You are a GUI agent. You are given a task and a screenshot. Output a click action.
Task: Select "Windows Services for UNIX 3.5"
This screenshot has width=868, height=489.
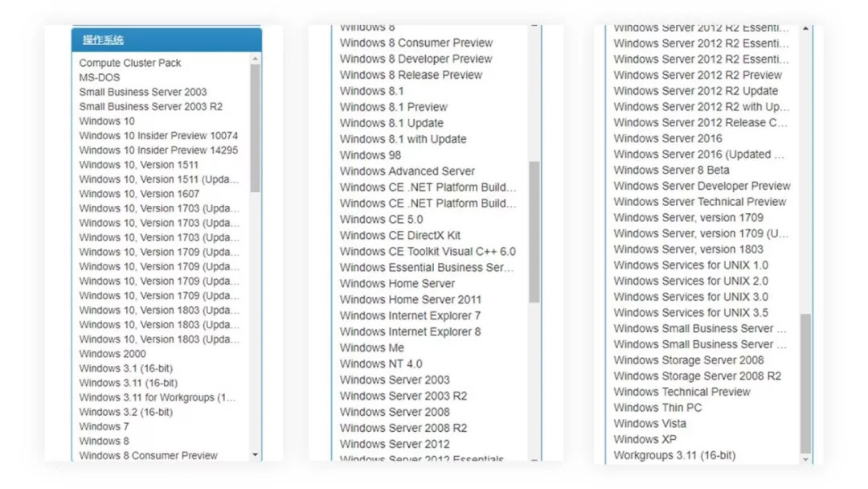(691, 313)
